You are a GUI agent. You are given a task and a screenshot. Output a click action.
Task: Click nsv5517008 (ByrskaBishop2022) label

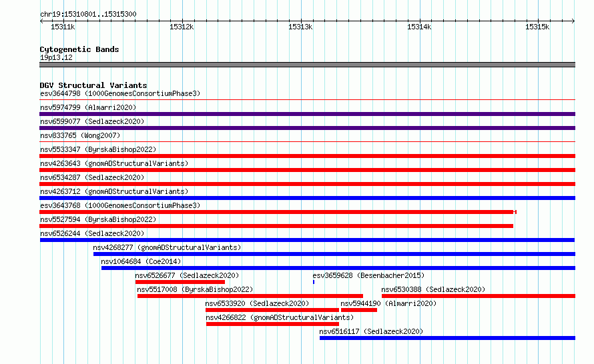(x=195, y=289)
